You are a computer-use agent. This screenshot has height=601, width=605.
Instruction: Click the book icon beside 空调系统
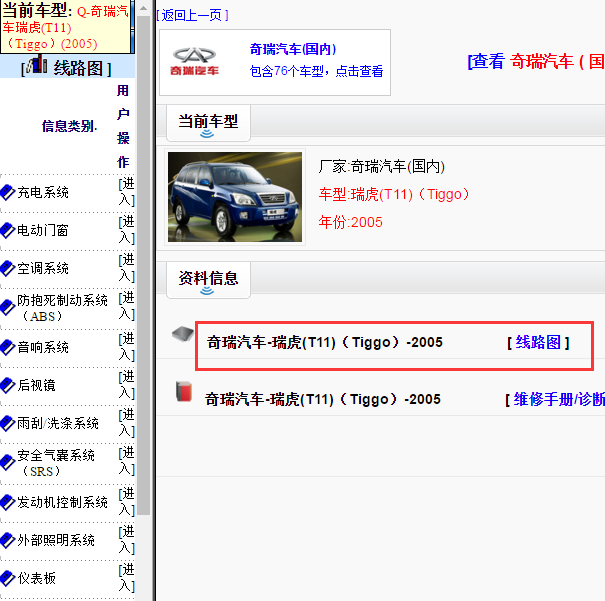coord(7,268)
